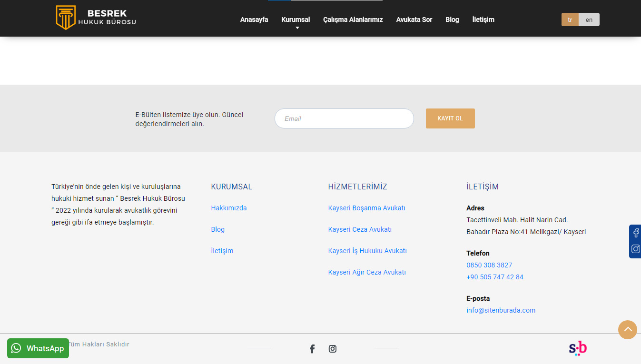Click the Email input field
Screen dimensions: 641x364
344,118
